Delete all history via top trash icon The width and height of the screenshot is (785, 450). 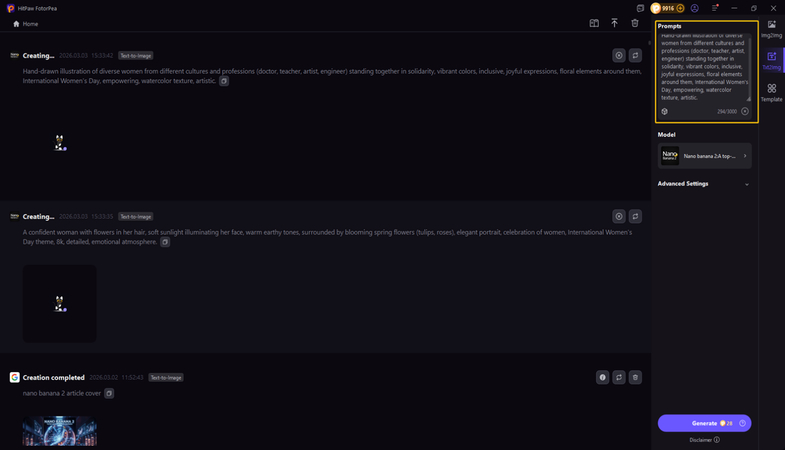pos(635,23)
